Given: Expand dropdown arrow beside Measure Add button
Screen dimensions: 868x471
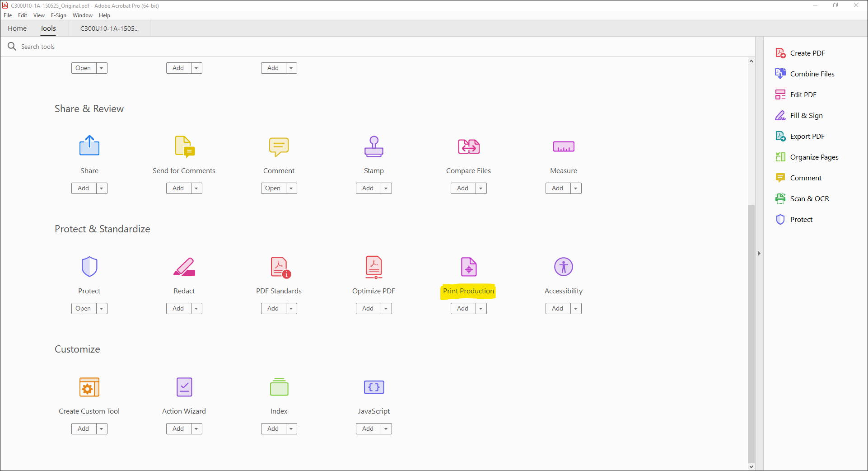Looking at the screenshot, I should 576,188.
